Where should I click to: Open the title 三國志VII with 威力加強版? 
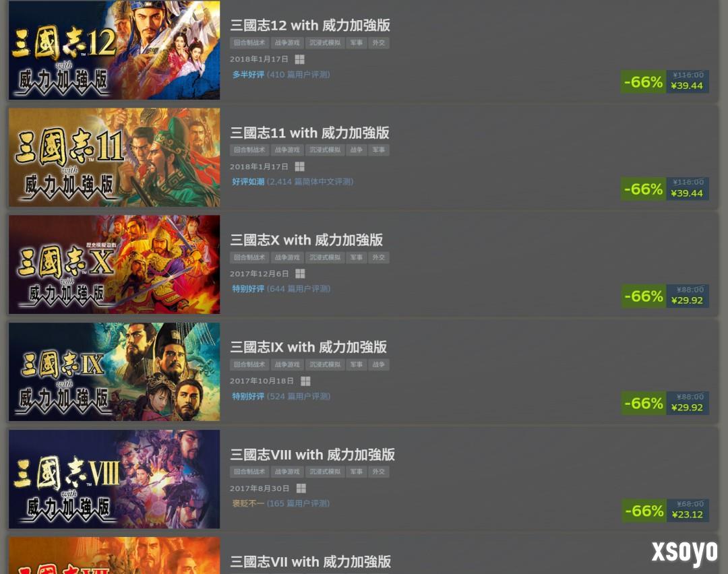click(310, 561)
